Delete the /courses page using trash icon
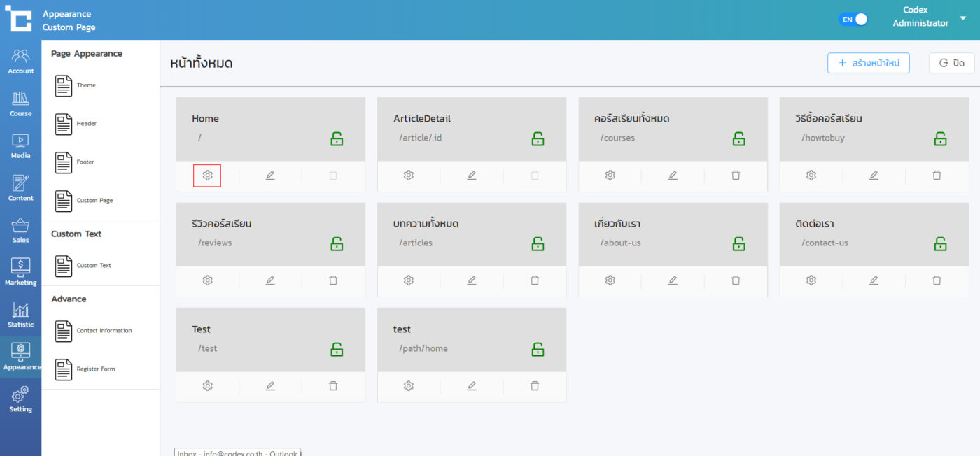 coord(736,176)
